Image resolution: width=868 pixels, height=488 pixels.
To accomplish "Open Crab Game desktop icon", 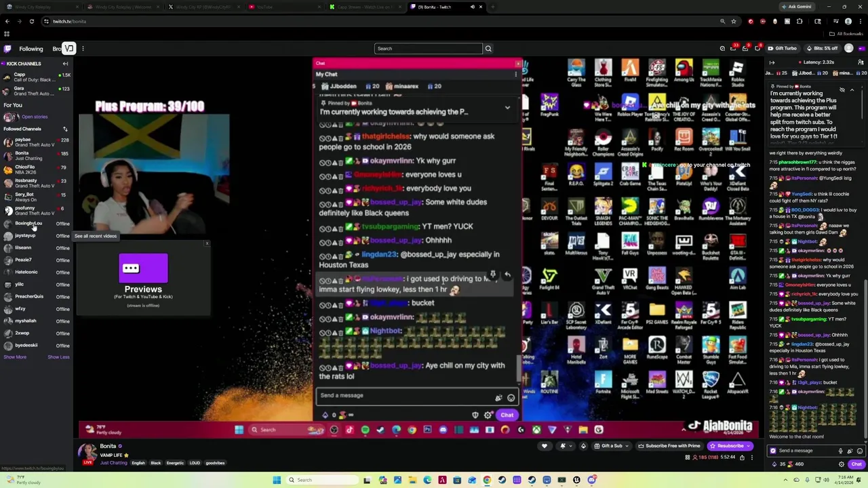I will click(x=630, y=176).
